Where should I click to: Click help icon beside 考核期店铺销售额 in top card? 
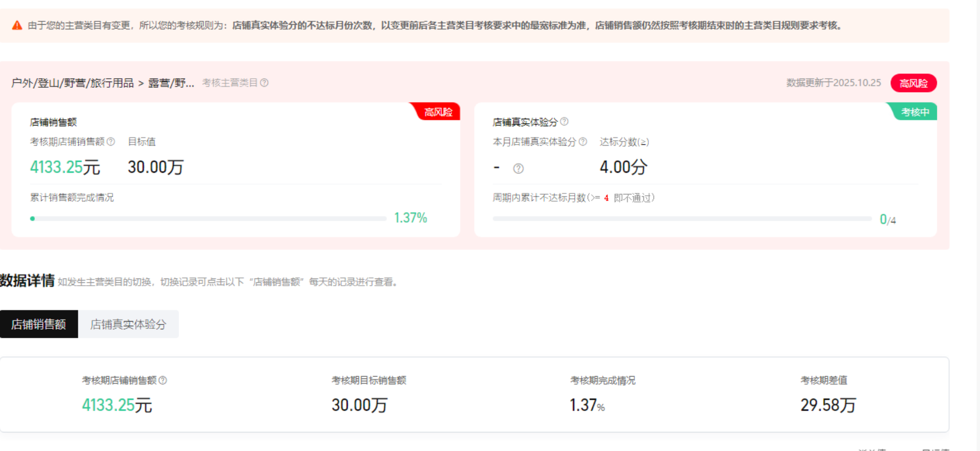pos(111,142)
